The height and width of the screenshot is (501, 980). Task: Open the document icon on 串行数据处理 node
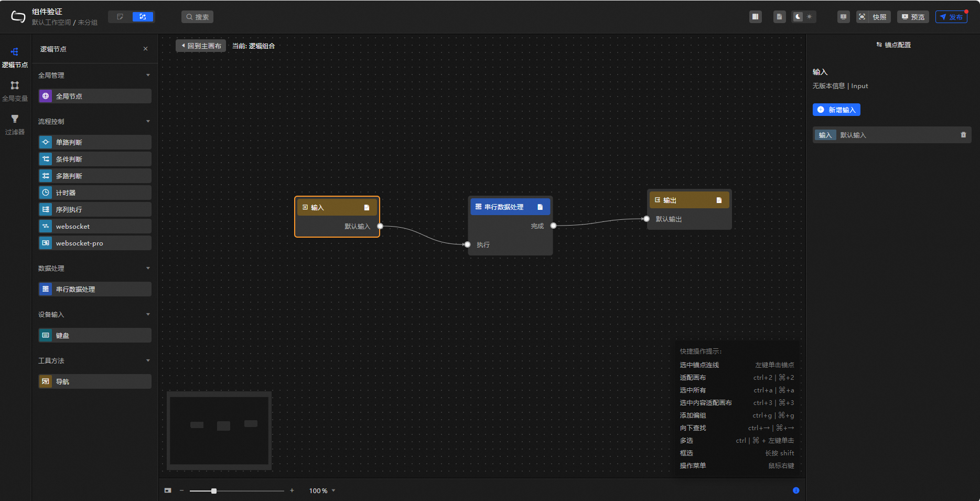click(x=540, y=207)
